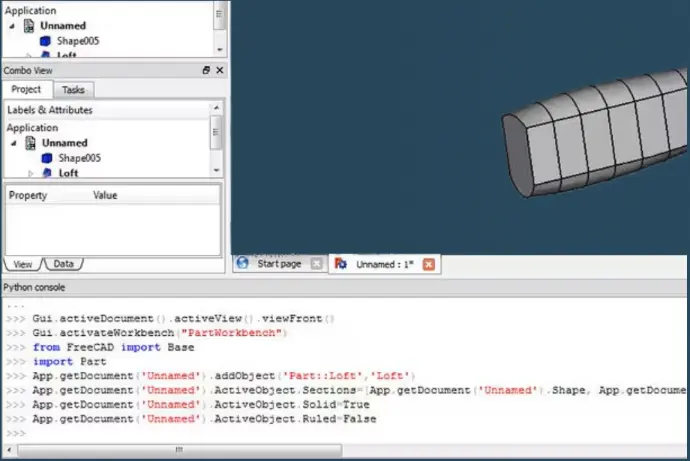Close the Unnamed : 1* document tab

tap(429, 264)
